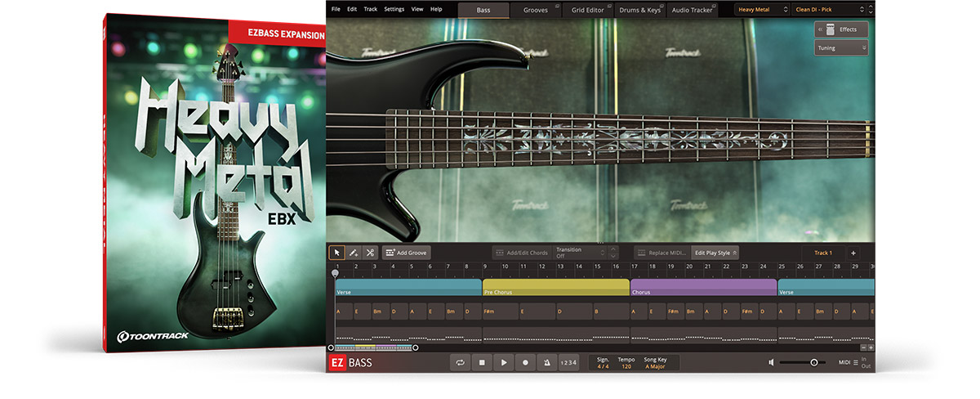
Task: Expand Edit Play Style
Action: (x=715, y=253)
